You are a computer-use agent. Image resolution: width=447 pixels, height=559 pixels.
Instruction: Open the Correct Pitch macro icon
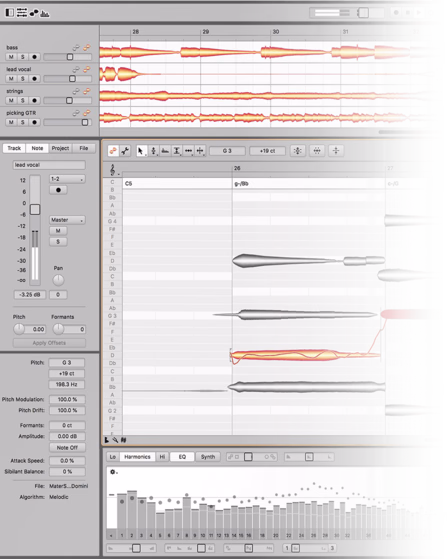click(298, 151)
